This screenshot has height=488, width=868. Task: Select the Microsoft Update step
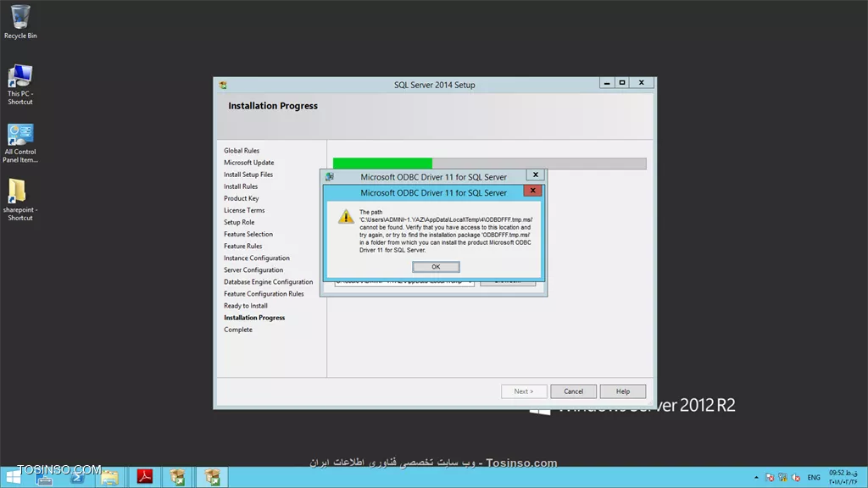(x=248, y=163)
